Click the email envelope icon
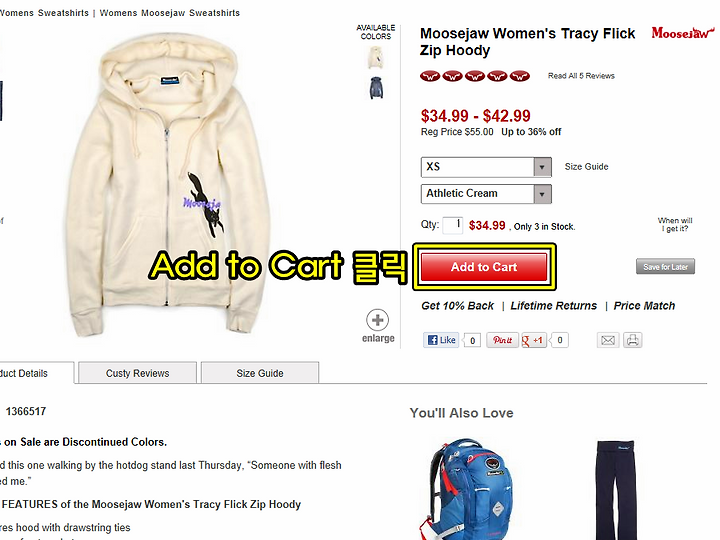The width and height of the screenshot is (720, 540). [608, 340]
